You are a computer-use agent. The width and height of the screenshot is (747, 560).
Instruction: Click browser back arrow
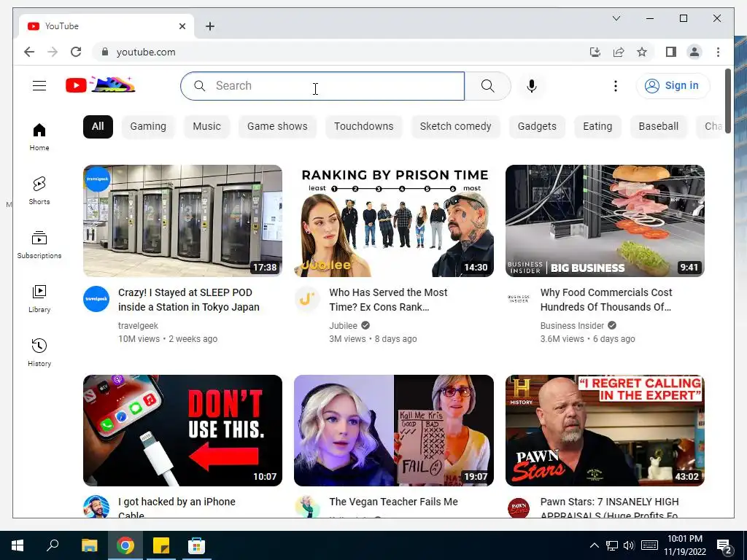tap(29, 52)
